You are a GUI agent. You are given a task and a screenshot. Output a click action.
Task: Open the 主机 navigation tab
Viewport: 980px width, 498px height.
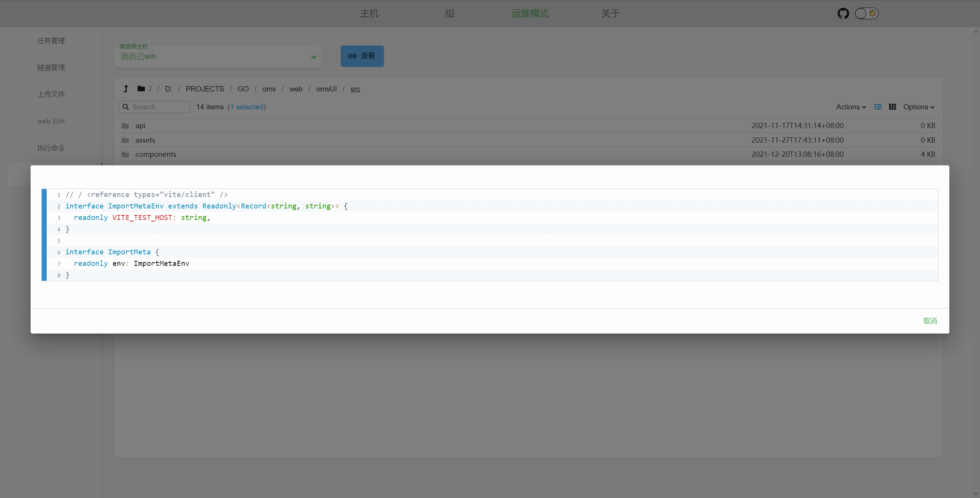[x=369, y=13]
